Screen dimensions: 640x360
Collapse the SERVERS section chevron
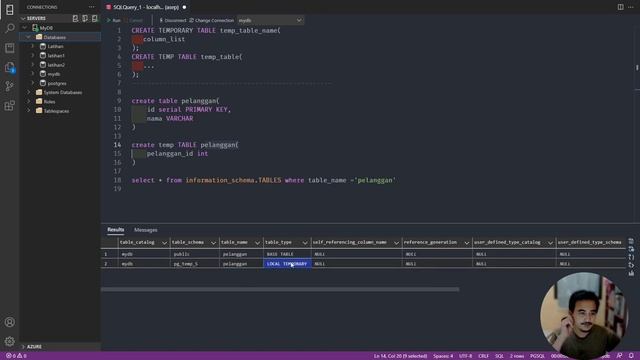[x=23, y=18]
